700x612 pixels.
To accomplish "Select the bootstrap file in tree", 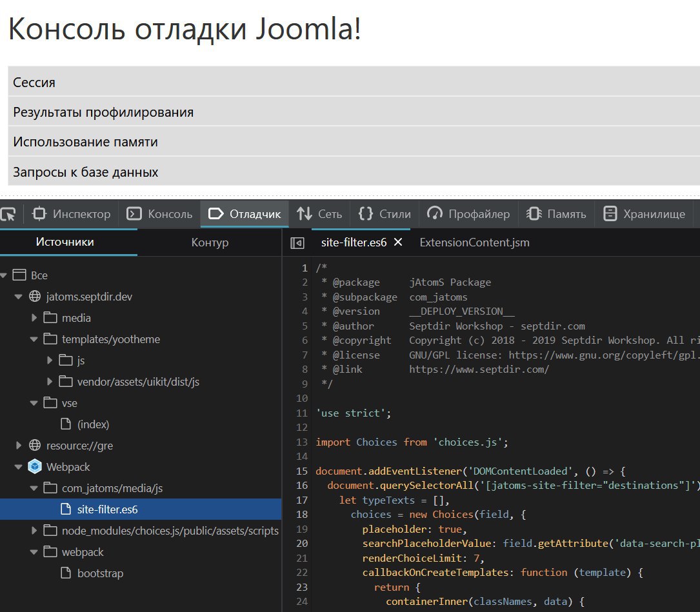I will tap(100, 573).
